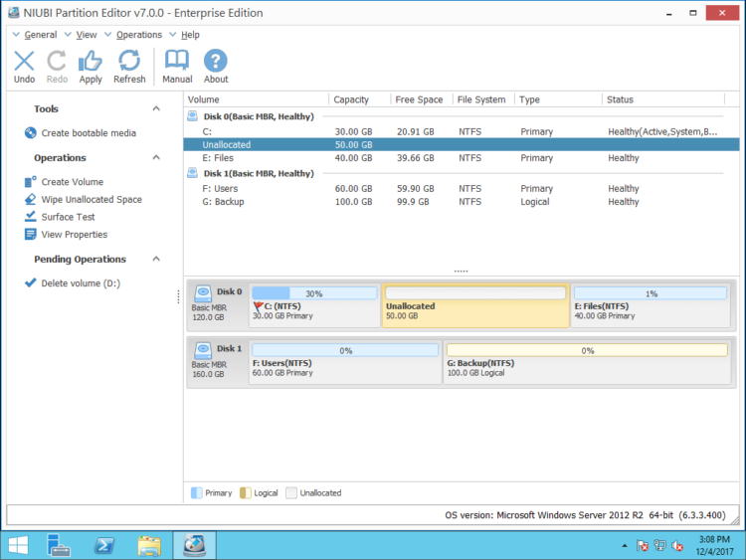Click NIUBI Partition Editor taskbar icon
This screenshot has width=746, height=560.
tap(195, 545)
